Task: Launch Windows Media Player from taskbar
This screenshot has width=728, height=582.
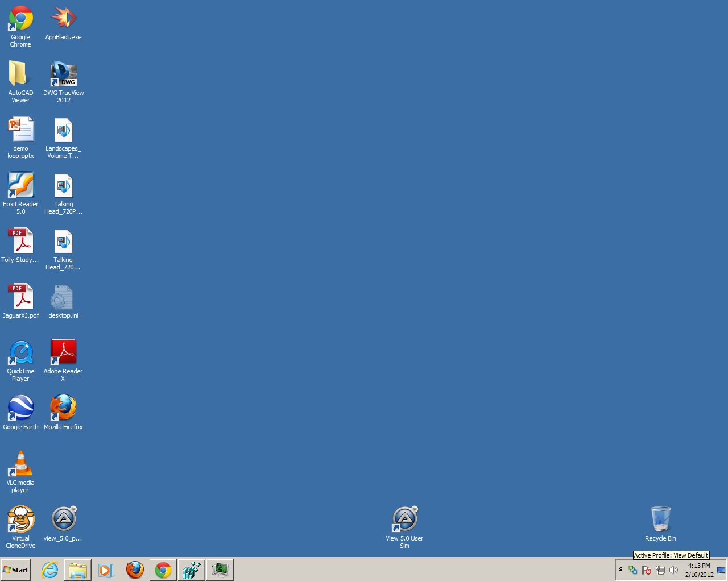Action: [x=106, y=570]
